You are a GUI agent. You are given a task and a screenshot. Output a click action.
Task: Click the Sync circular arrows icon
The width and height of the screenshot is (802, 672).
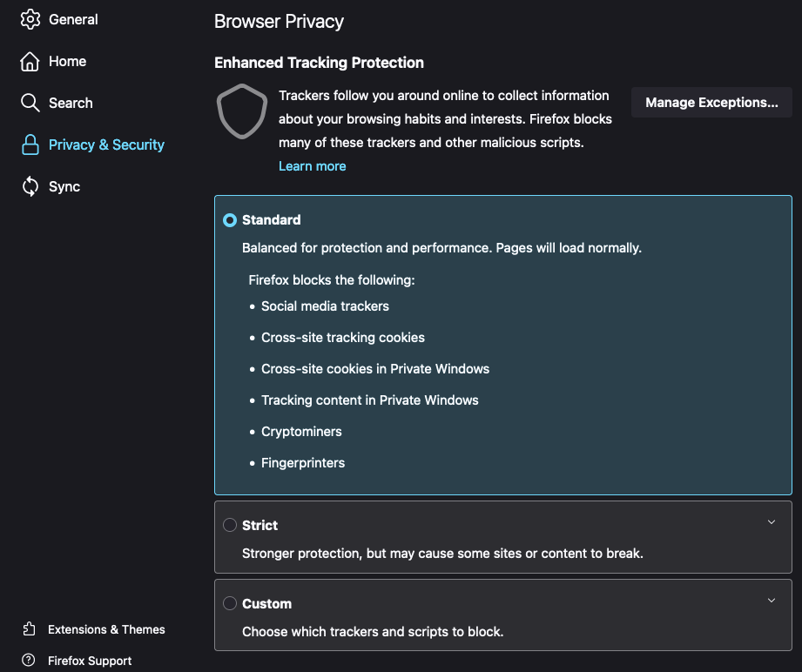point(30,186)
